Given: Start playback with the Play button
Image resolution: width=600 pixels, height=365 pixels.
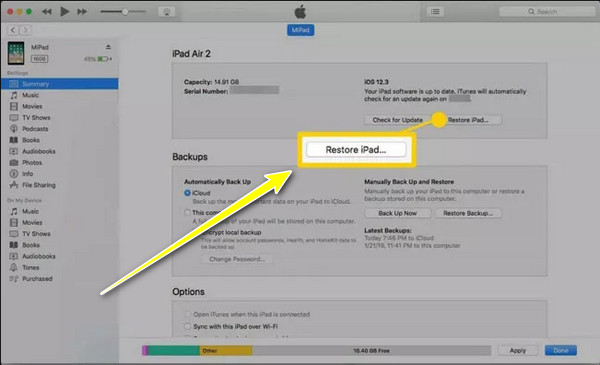Looking at the screenshot, I should point(65,11).
